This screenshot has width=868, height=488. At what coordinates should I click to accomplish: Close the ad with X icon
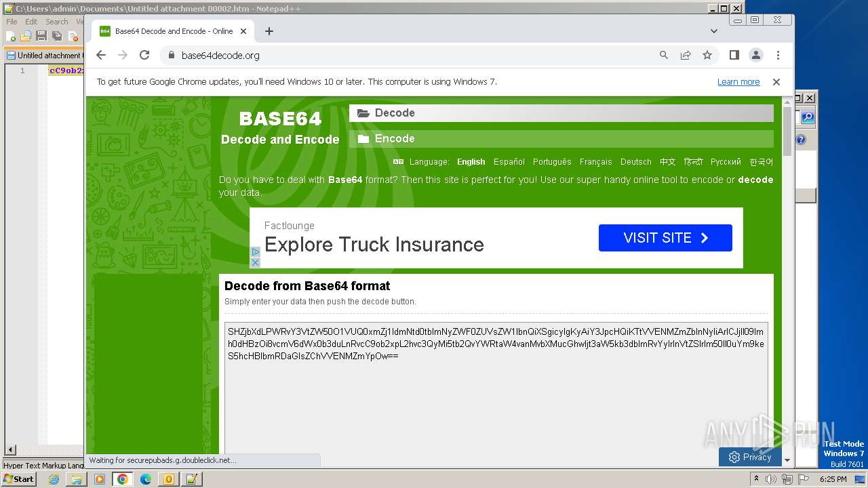point(255,262)
